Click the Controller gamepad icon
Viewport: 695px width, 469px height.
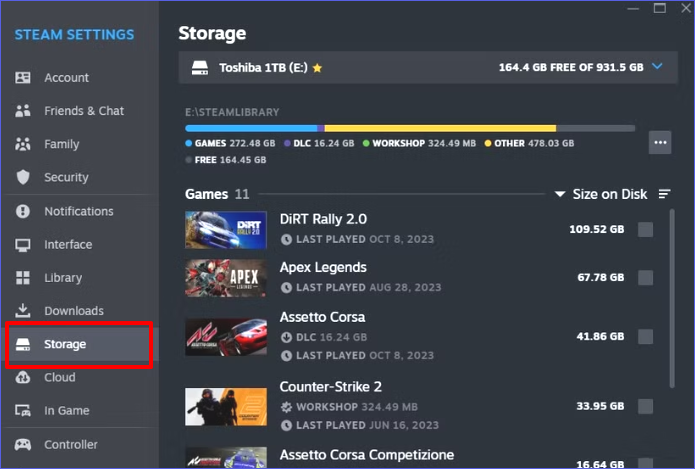pyautogui.click(x=23, y=444)
